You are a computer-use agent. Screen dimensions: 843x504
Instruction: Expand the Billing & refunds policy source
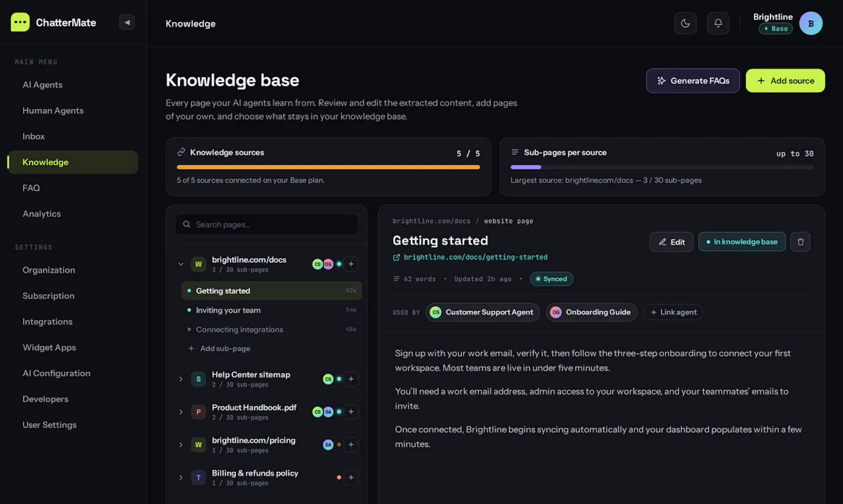[x=181, y=478]
